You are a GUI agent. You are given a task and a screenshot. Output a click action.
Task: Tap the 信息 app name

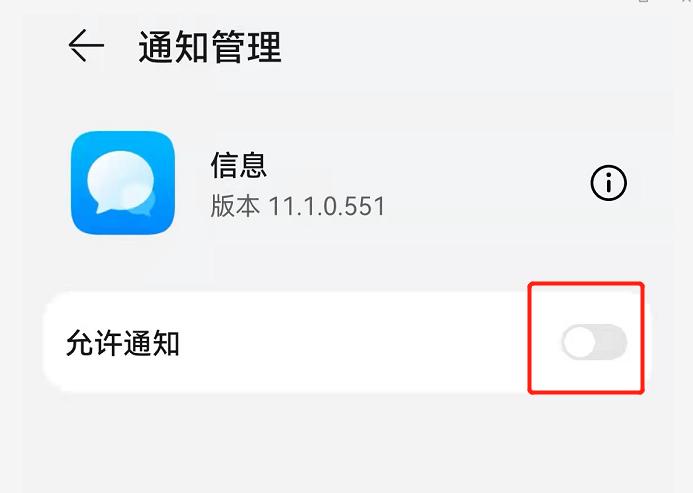pos(239,165)
